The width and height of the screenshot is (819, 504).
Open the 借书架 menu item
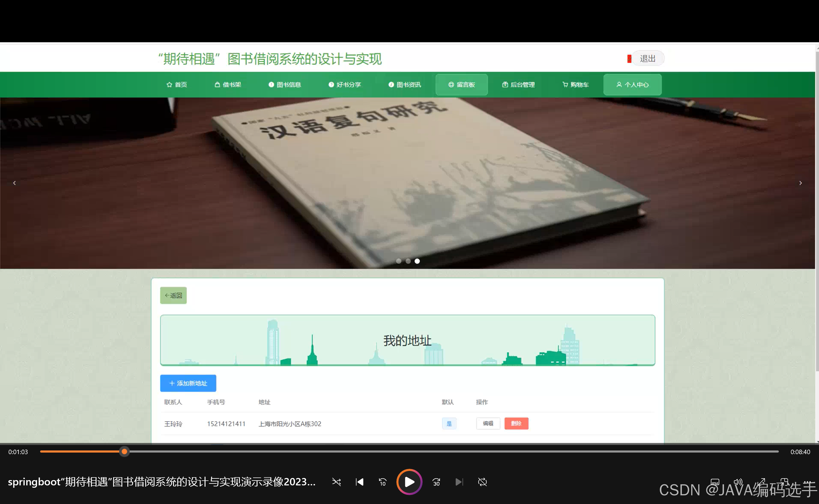(x=228, y=85)
